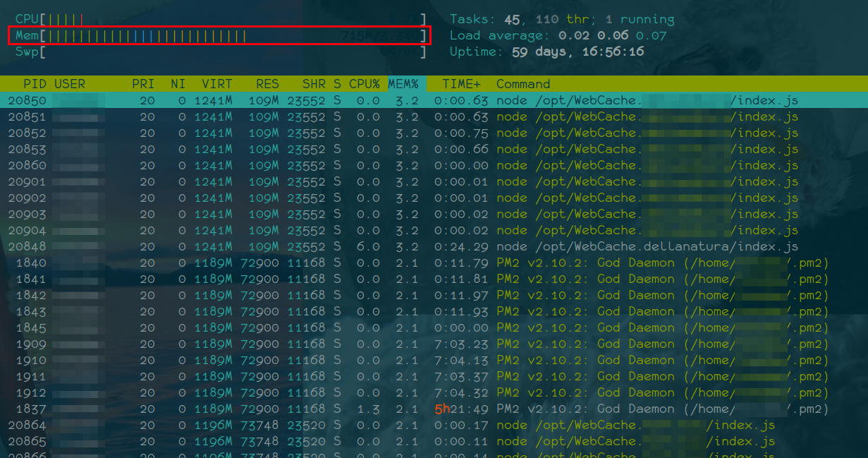Select the node process 20848 row
868x458 pixels.
tap(282, 246)
